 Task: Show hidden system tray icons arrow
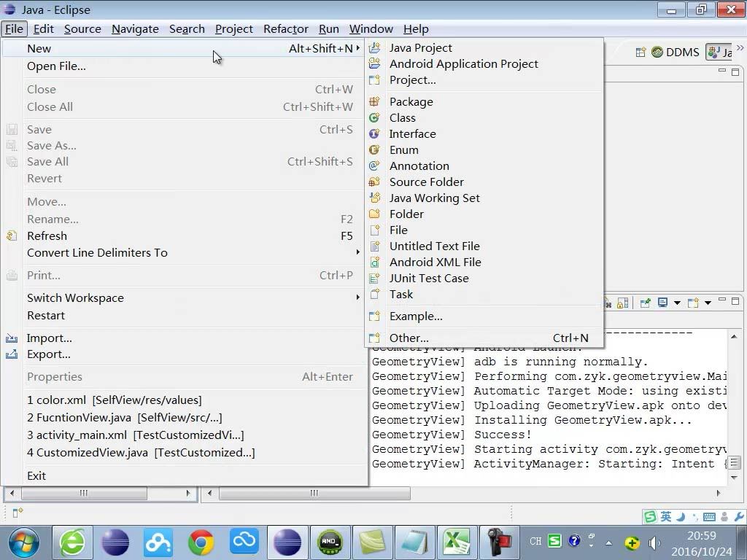(x=608, y=542)
